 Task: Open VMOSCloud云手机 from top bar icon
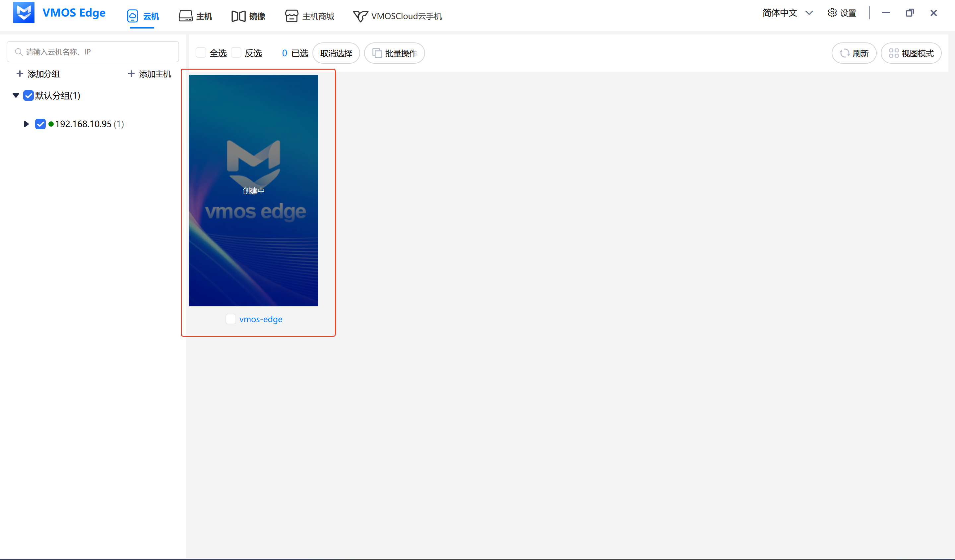click(x=360, y=16)
